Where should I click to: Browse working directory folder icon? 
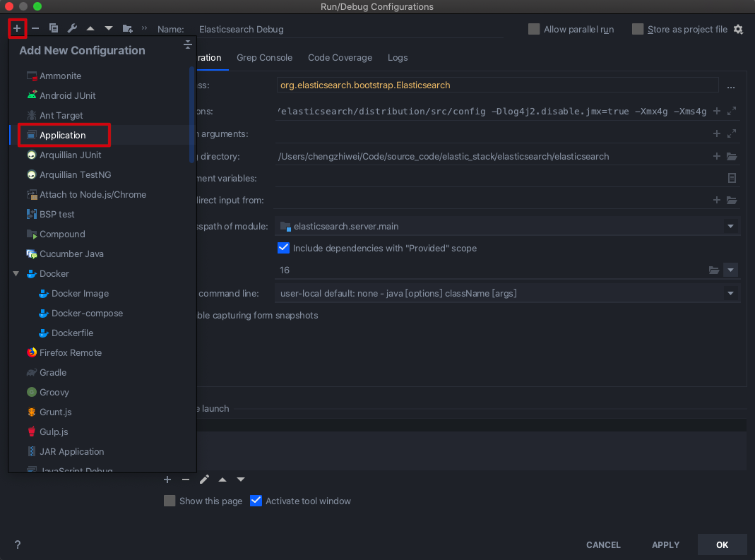732,156
